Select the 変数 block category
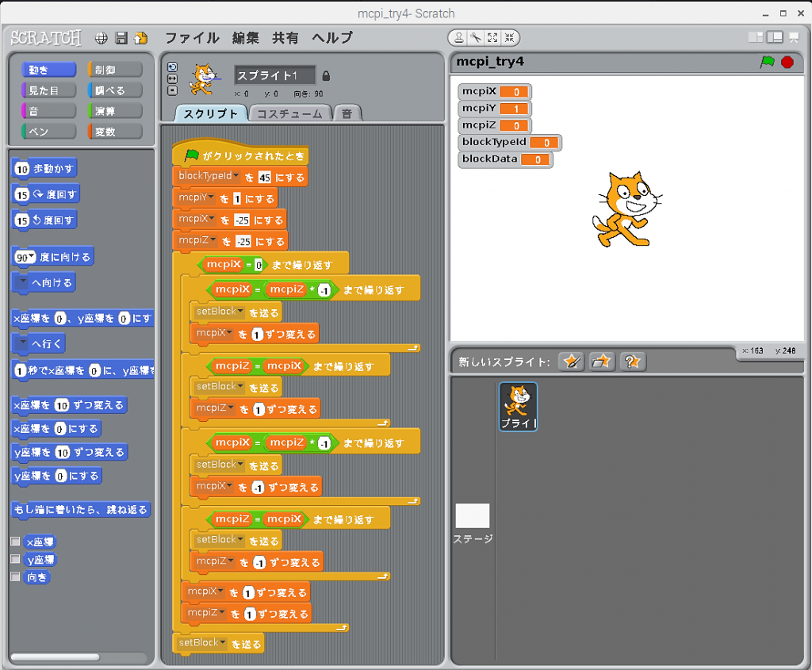812x670 pixels. 115,132
